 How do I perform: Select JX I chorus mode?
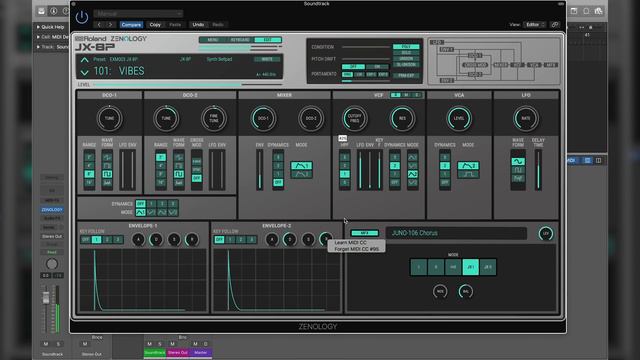[470, 267]
